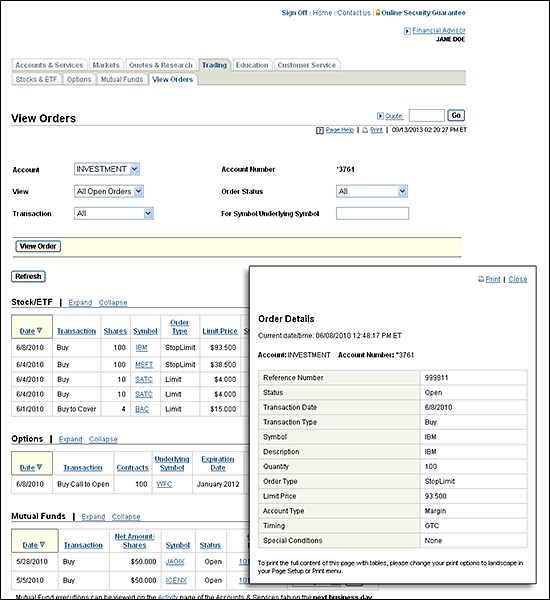Image resolution: width=550 pixels, height=600 pixels.
Task: Go to the Customer Service tab
Action: point(307,65)
